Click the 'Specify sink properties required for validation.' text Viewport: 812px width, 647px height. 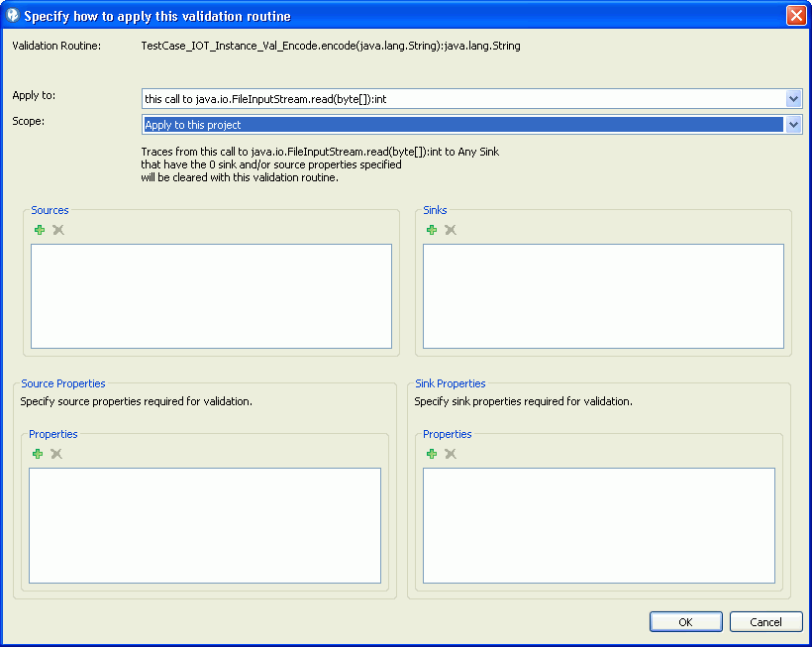[523, 401]
